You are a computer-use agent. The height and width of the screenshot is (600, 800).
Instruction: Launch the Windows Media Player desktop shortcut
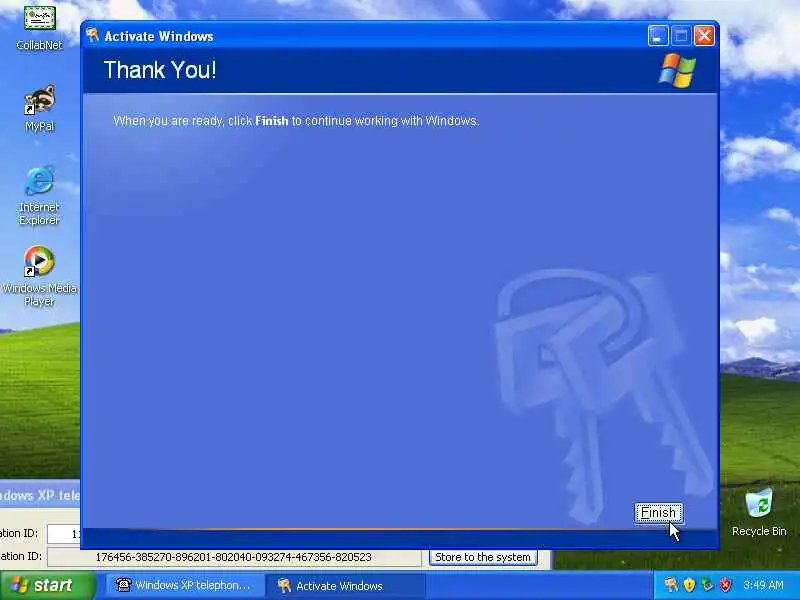[x=39, y=276]
